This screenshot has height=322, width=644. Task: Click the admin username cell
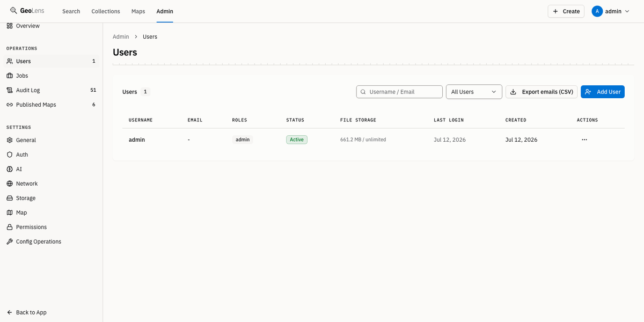click(137, 140)
